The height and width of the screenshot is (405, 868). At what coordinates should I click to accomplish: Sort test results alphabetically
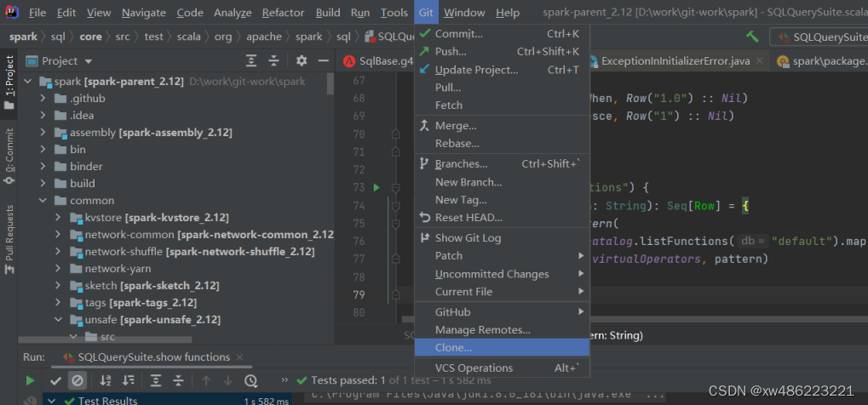tap(106, 380)
